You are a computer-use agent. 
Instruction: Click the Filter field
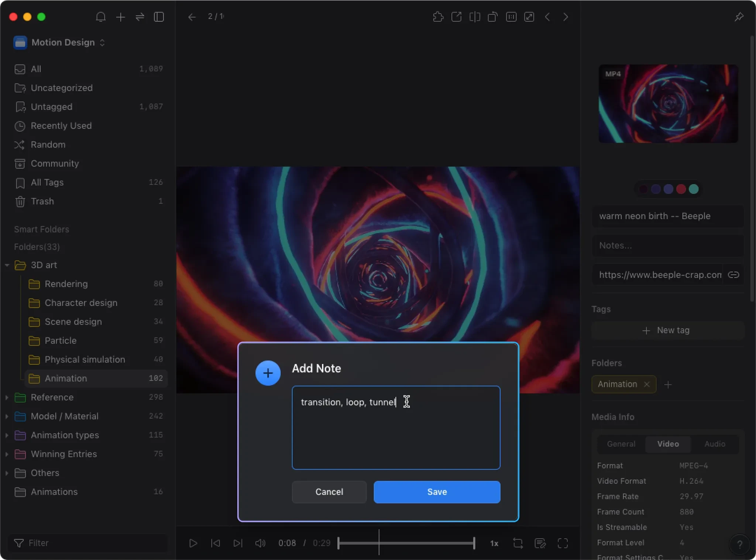pyautogui.click(x=88, y=543)
